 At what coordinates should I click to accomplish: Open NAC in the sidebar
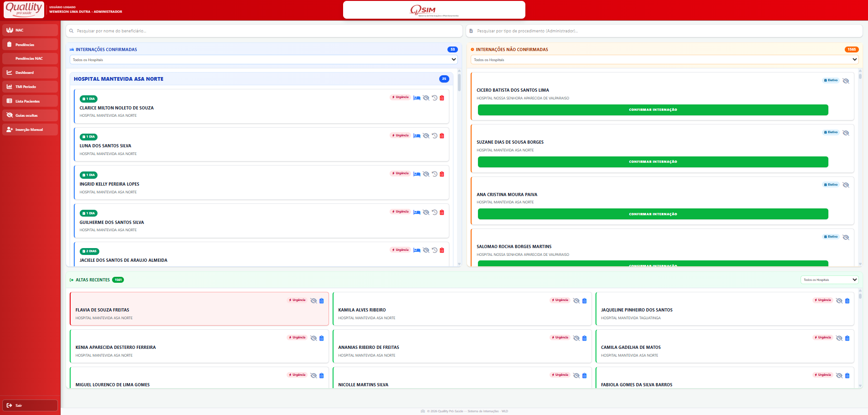tap(30, 30)
